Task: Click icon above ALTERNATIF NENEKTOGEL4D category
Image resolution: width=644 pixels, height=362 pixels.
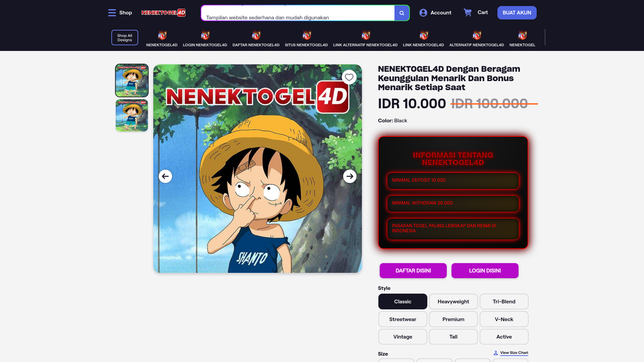Action: click(477, 35)
